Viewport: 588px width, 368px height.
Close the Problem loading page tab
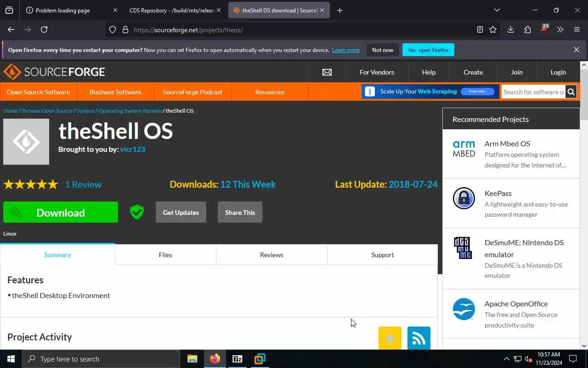click(x=115, y=10)
